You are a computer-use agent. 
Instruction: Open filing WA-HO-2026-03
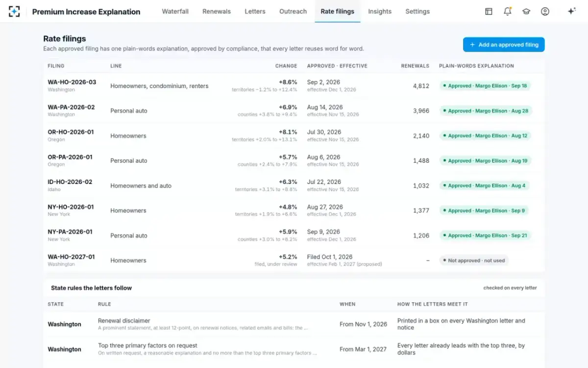click(x=72, y=82)
